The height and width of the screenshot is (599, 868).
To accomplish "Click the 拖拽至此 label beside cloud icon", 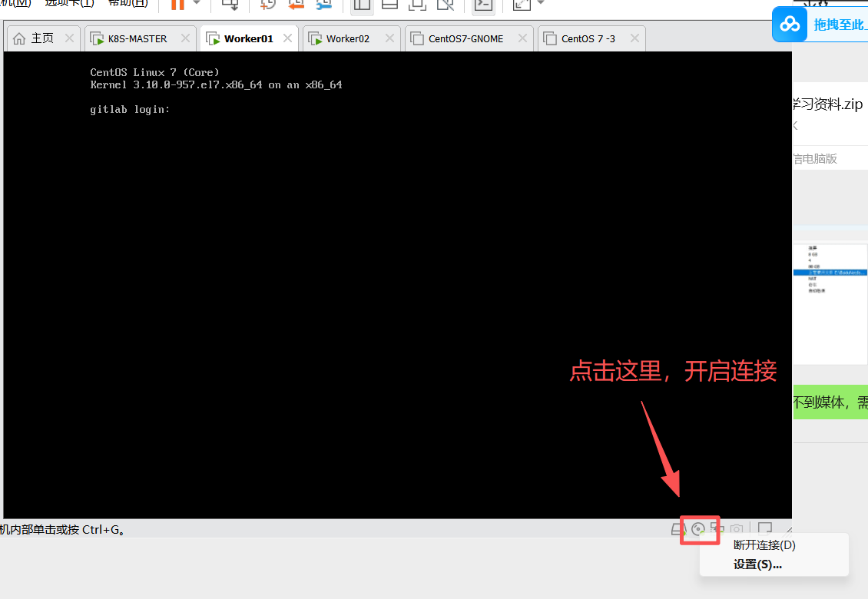I will [840, 25].
